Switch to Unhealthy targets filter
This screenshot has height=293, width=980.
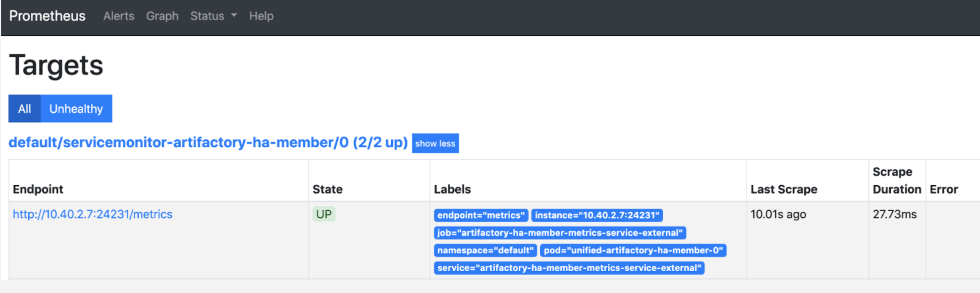(x=76, y=109)
